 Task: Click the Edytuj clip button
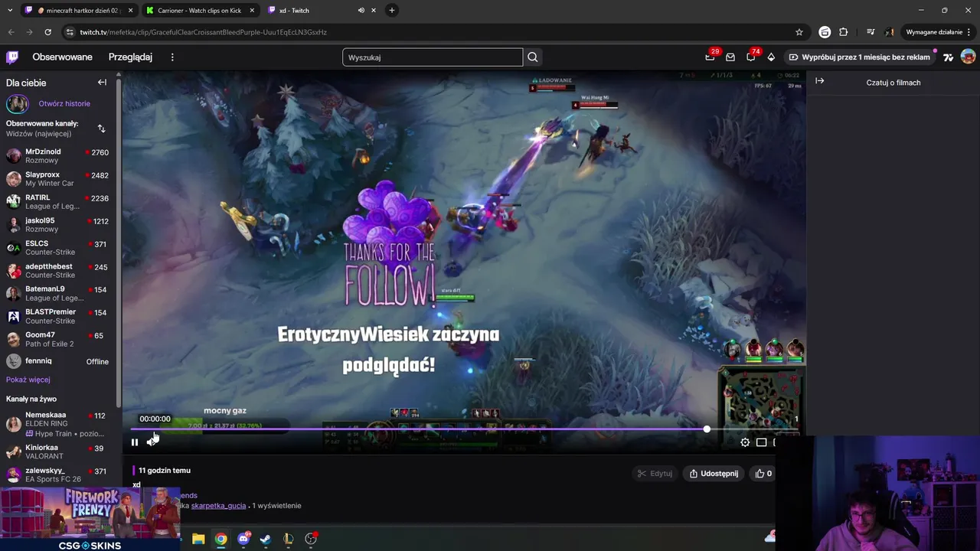click(655, 474)
